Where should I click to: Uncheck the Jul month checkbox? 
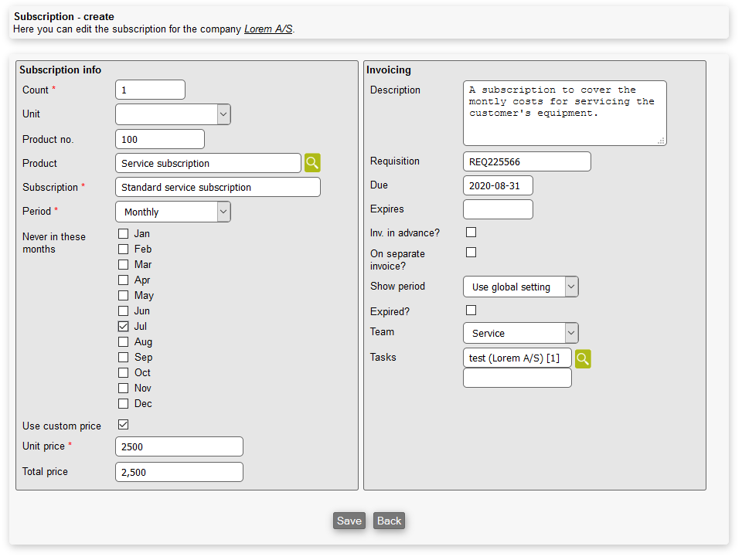click(x=124, y=327)
